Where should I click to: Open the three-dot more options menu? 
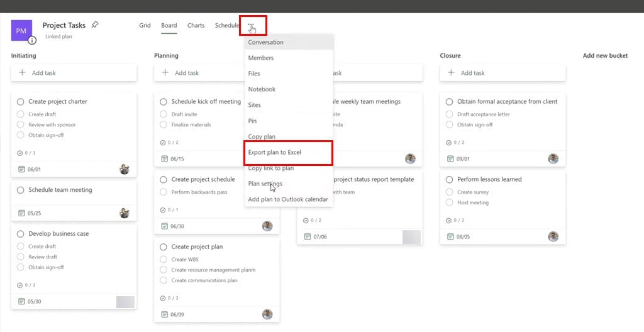252,25
